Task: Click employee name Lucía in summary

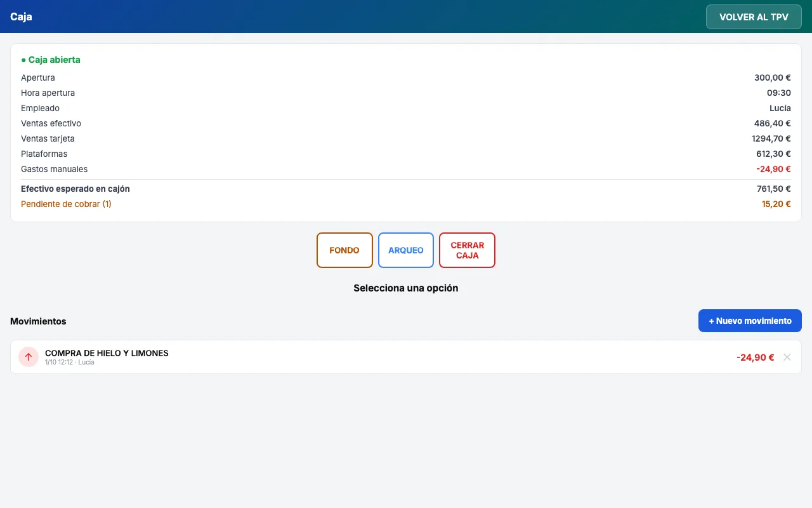Action: tap(780, 108)
